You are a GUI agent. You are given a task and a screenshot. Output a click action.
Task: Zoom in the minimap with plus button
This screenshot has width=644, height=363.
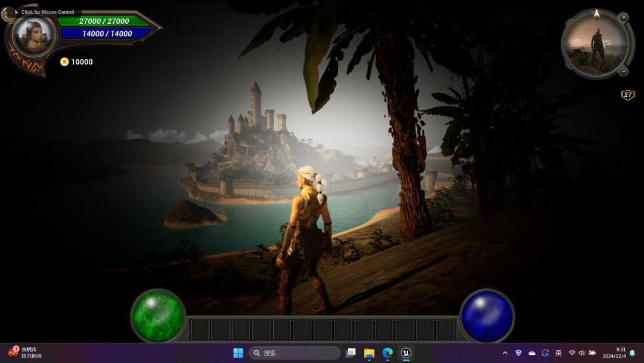[624, 17]
